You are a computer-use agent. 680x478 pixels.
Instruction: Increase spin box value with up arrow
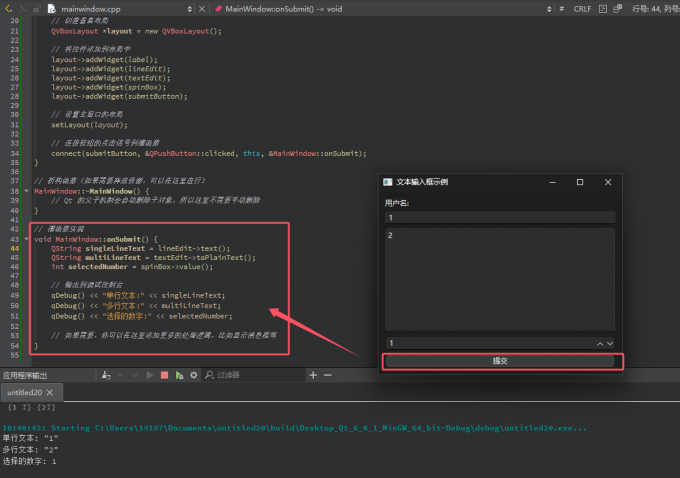pos(601,343)
